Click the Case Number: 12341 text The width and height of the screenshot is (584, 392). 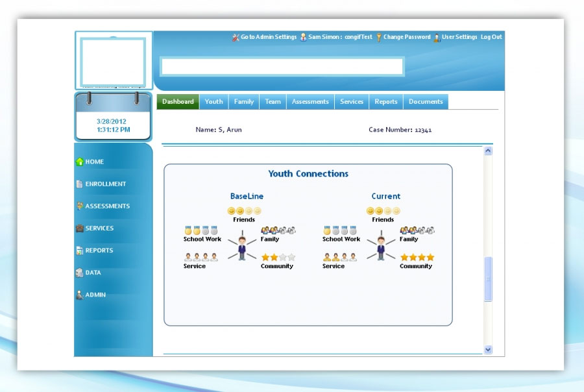[400, 130]
